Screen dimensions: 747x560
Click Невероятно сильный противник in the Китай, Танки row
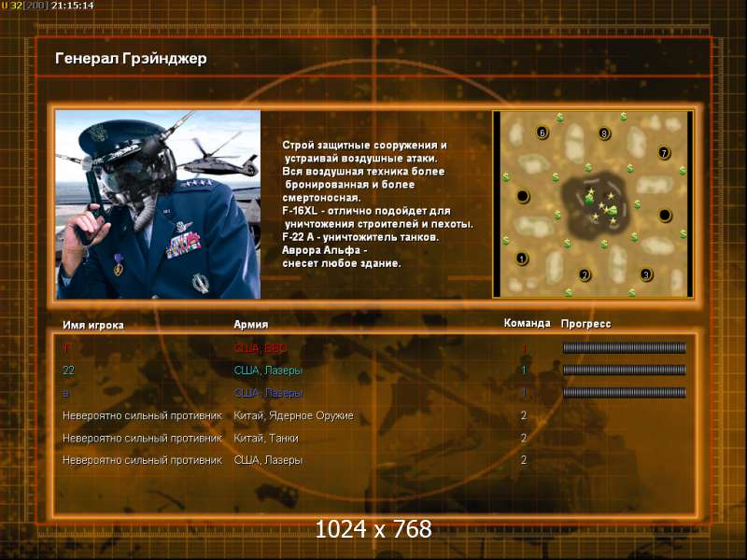pyautogui.click(x=143, y=438)
